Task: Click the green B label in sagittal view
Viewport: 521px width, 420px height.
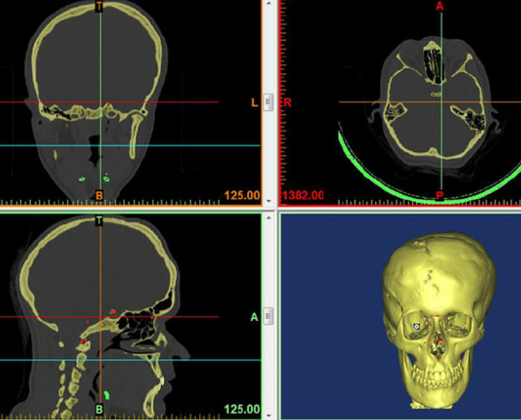Action: 99,409
